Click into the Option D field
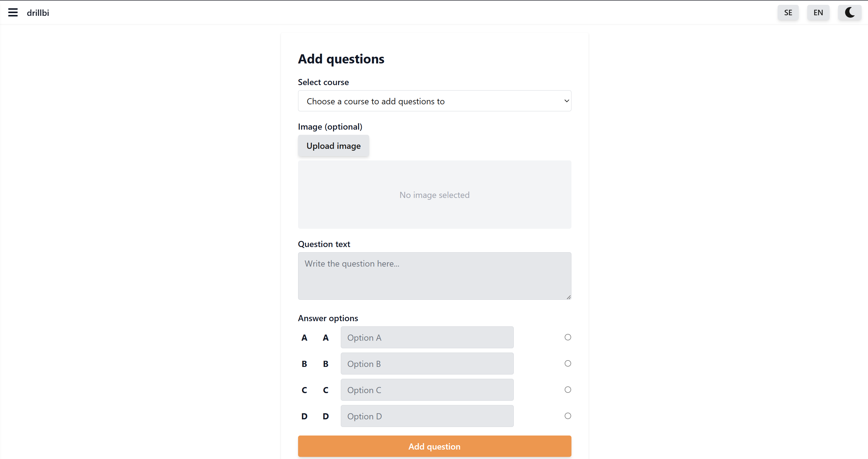Screen dimensions: 868x459 (427, 416)
